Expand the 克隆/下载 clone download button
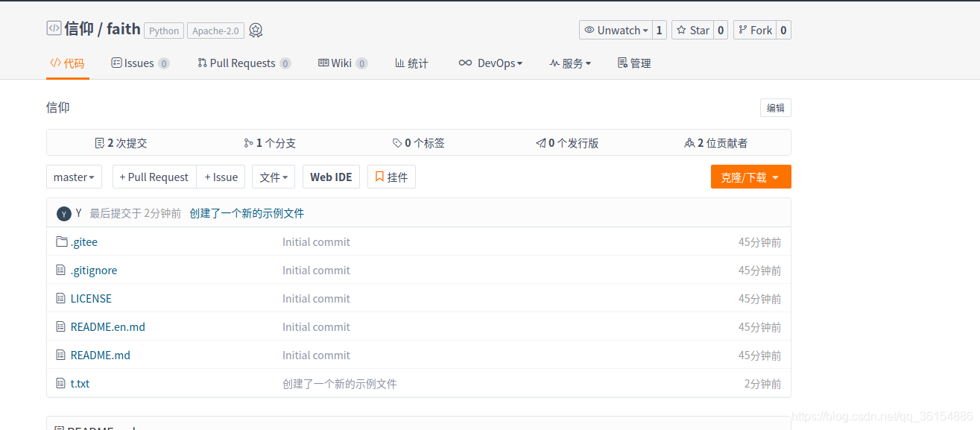The image size is (980, 430). point(750,177)
